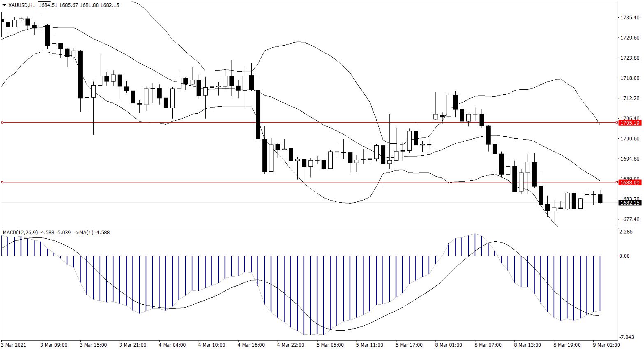The width and height of the screenshot is (644, 350).
Task: Click the 3 Mar 2021 date label
Action: [x=14, y=345]
